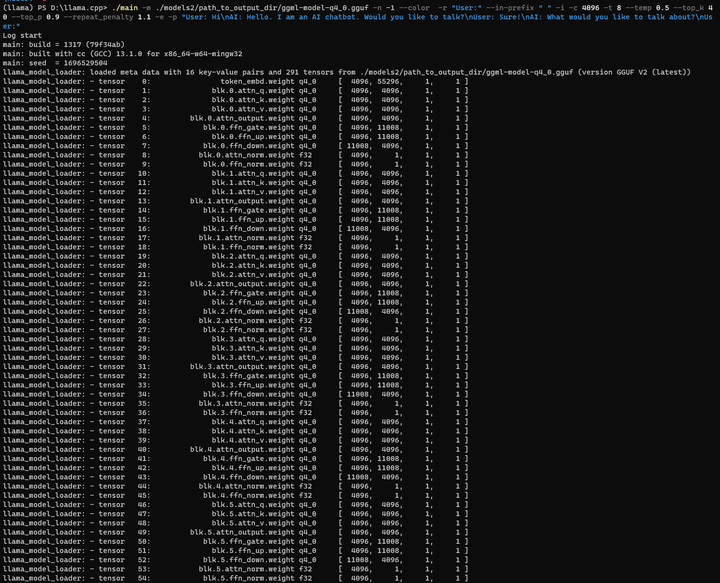Screen dimensions: 720x583
Task: Click 'blk.3.attn_norm.weight' tensor row
Action: (235, 404)
